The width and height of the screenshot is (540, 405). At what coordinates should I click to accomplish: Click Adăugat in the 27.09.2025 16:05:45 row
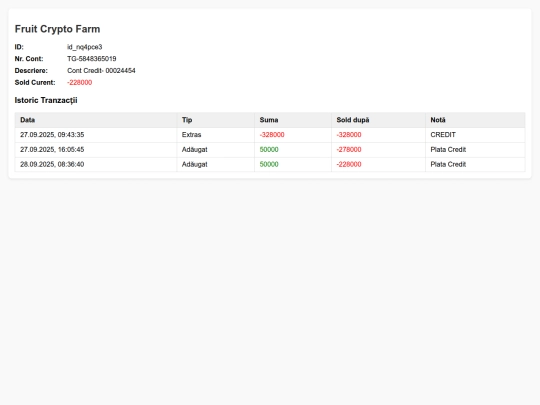(195, 149)
